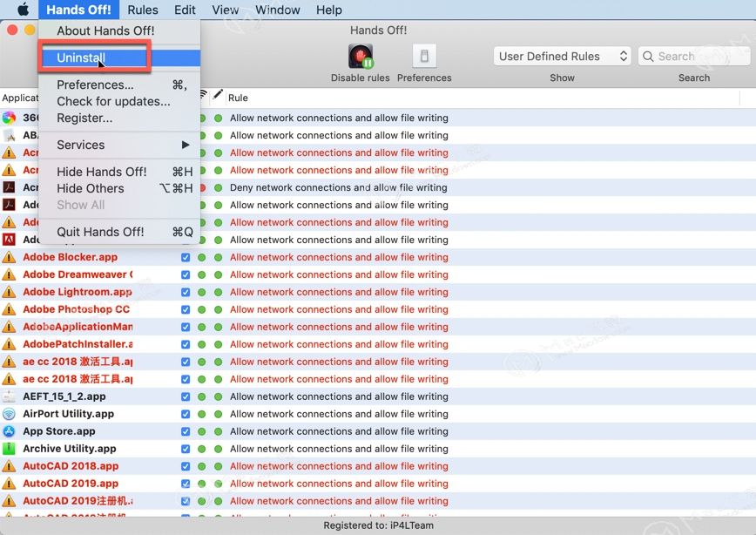Click the Apple menu icon
Viewport: 756px width, 535px height.
23,10
